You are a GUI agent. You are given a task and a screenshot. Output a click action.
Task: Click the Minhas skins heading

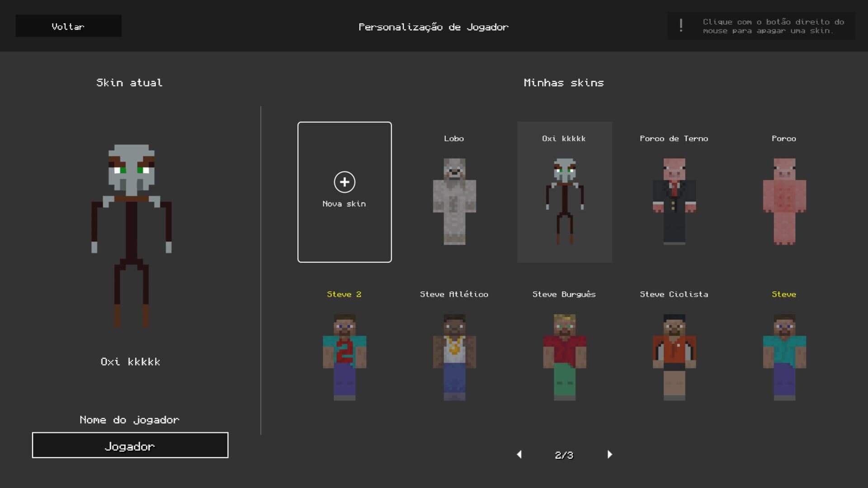(x=564, y=83)
